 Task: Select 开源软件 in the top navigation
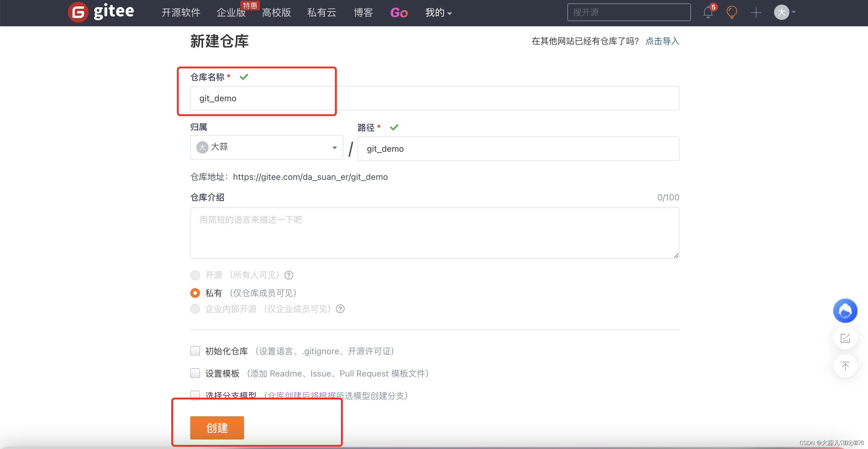181,13
